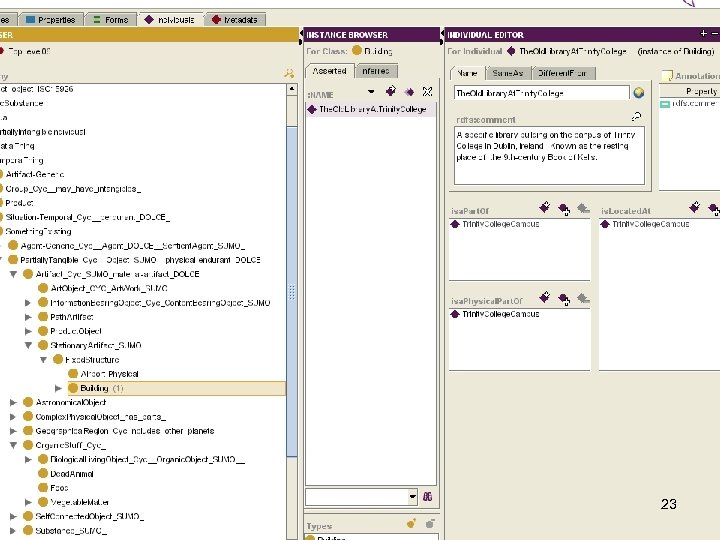The height and width of the screenshot is (540, 720).
Task: Add existing resource to isaPhysicalPartOf
Action: tap(564, 299)
